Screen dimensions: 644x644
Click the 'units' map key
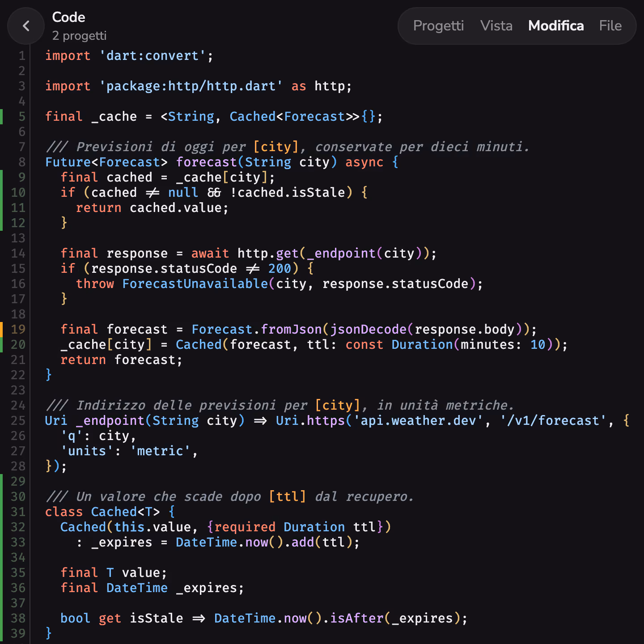[87, 451]
